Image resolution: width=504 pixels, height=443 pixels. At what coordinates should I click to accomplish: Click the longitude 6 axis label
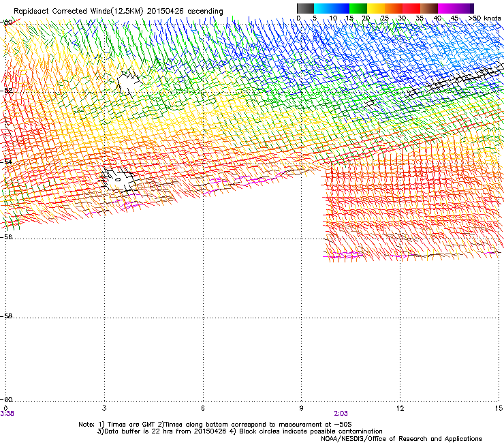[x=202, y=408]
